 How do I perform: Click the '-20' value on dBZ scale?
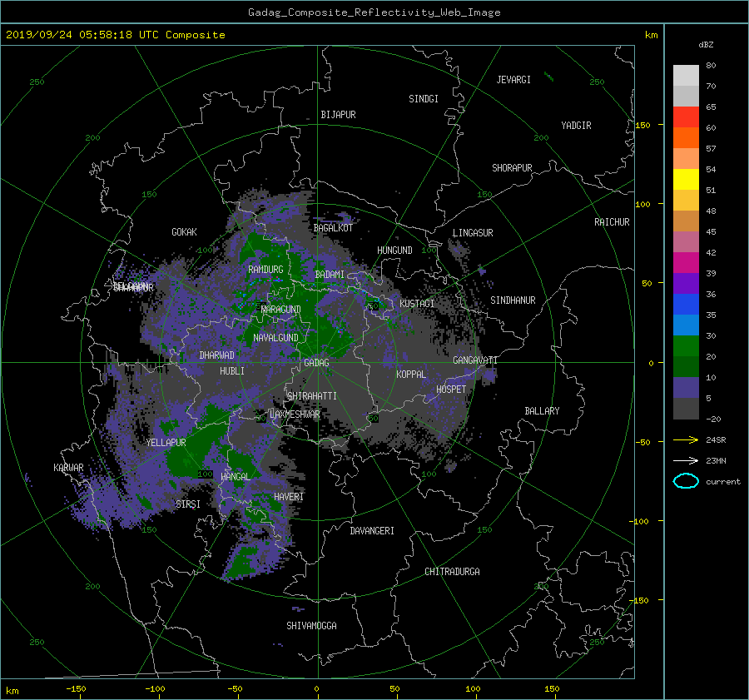[x=713, y=419]
